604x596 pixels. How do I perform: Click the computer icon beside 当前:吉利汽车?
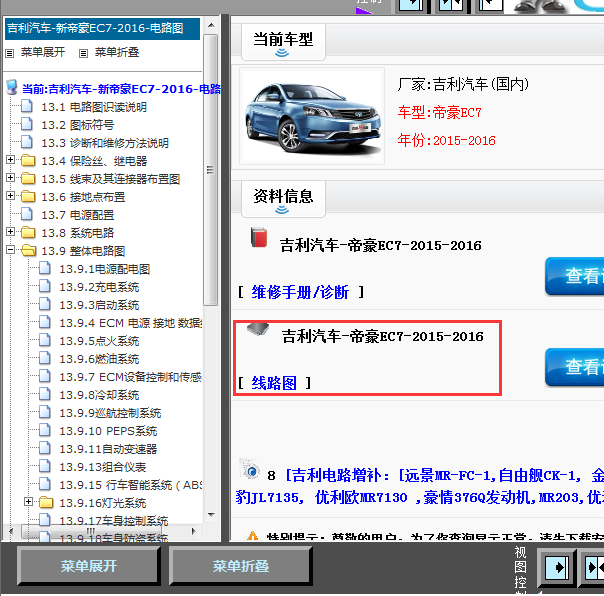click(12, 87)
